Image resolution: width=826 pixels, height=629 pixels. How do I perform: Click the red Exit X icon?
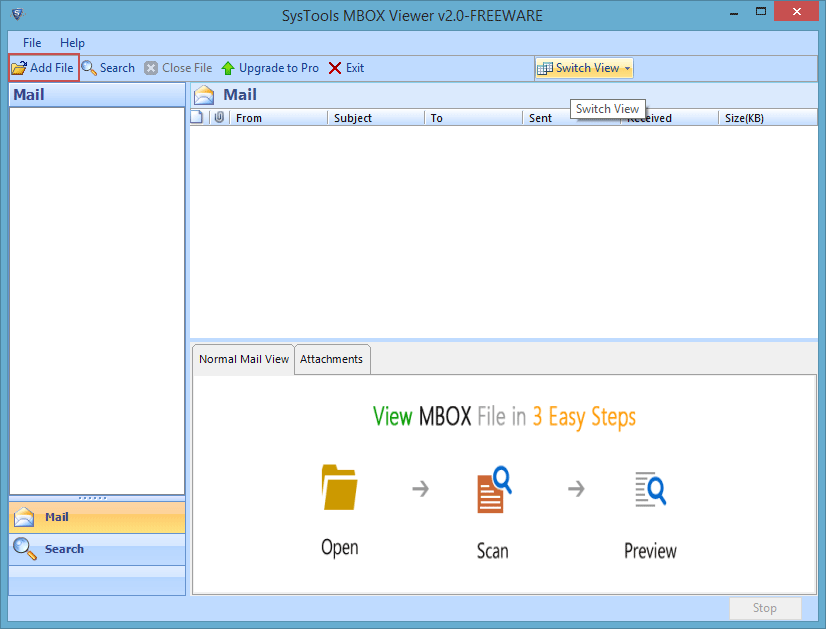[x=335, y=68]
